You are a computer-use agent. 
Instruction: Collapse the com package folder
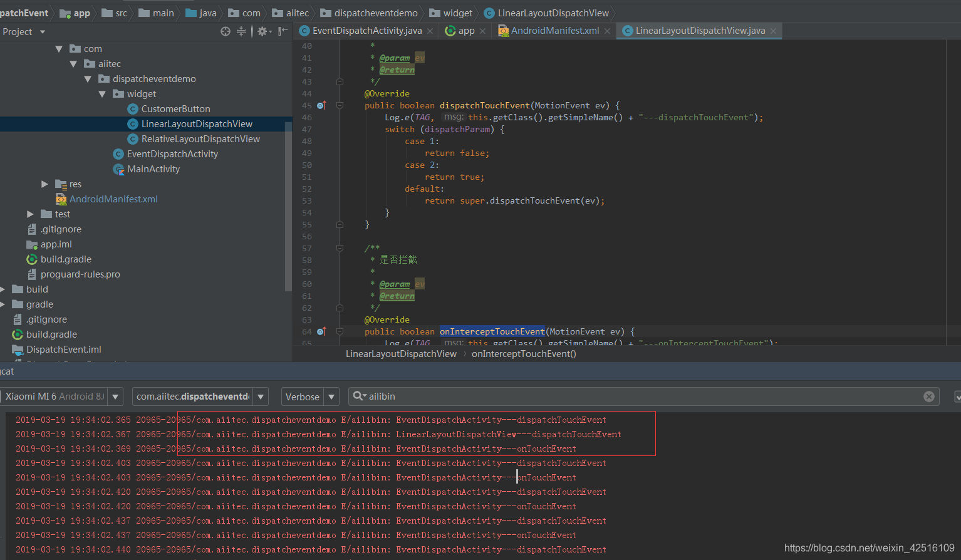[59, 48]
